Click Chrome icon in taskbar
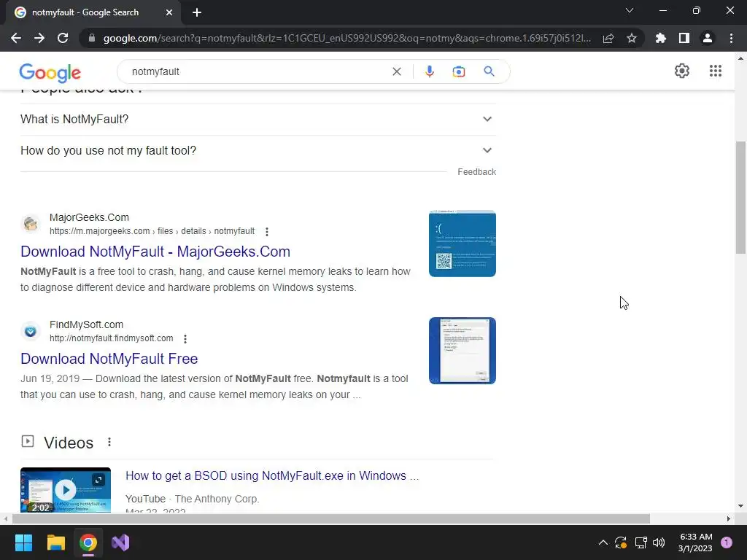 tap(88, 542)
